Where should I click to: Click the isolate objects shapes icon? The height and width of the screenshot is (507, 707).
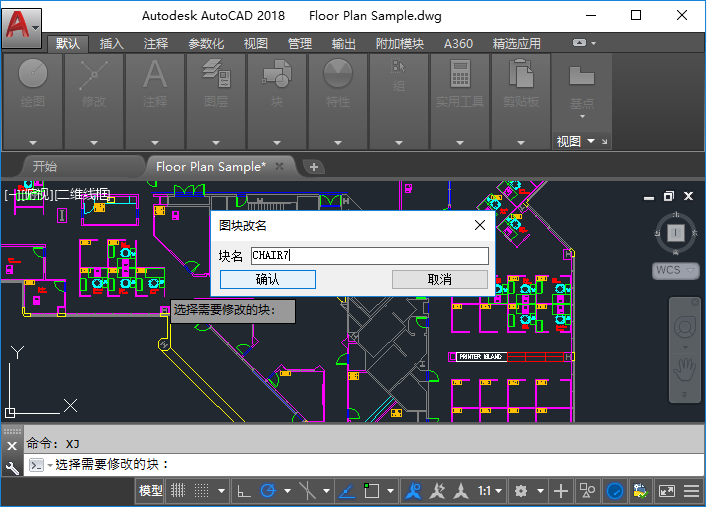[x=587, y=491]
